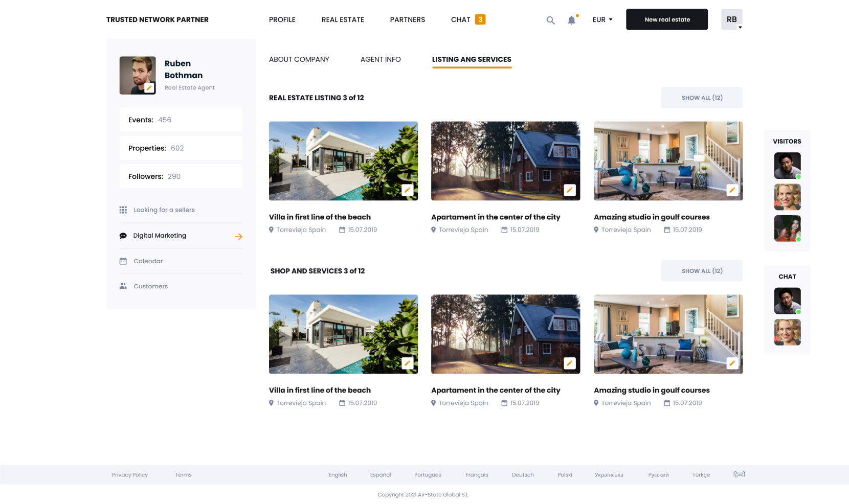Viewport: 849px width, 504px height.
Task: Click the search magnifier icon
Action: coord(550,20)
